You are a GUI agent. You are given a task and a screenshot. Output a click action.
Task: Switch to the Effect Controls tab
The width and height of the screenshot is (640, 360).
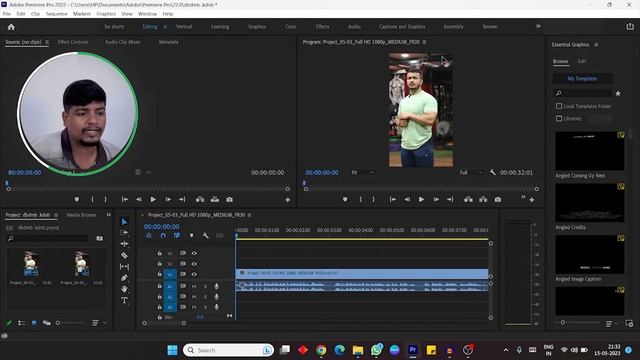(x=73, y=42)
